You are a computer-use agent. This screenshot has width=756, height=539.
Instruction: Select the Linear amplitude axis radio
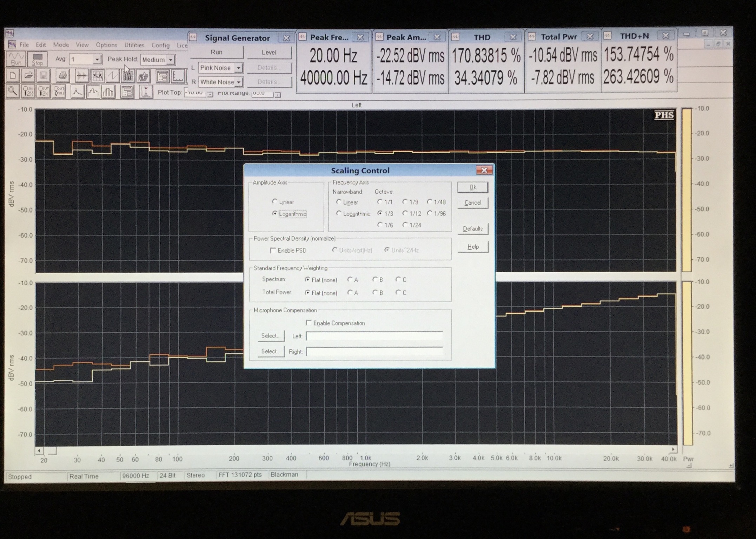coord(275,202)
